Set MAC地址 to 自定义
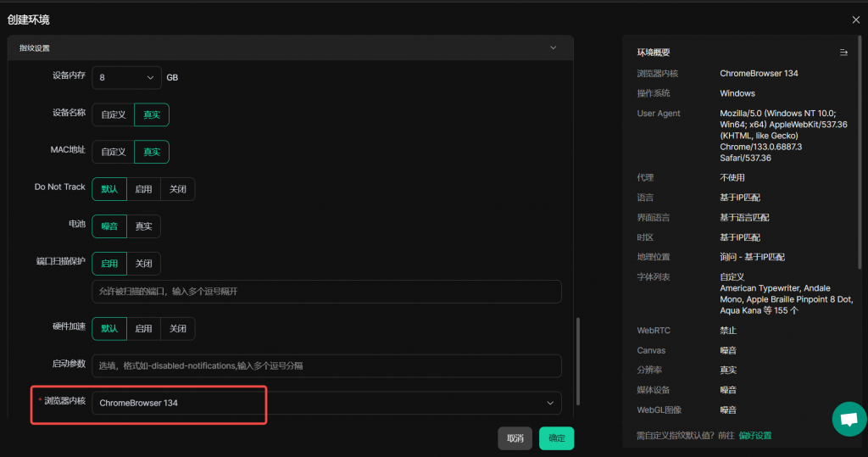868x457 pixels. (x=113, y=152)
